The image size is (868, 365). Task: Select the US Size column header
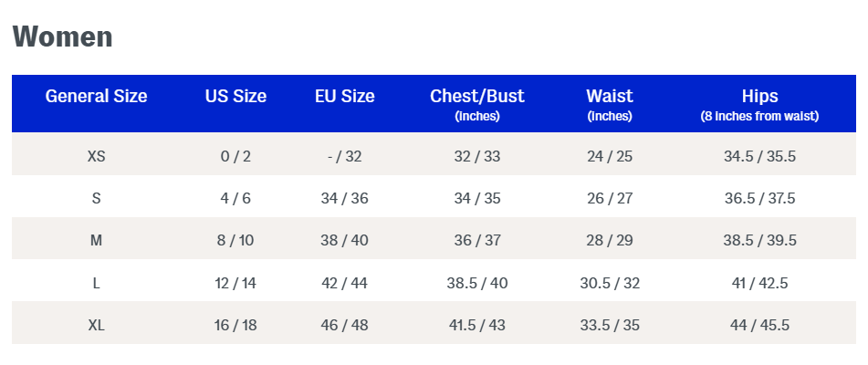[x=235, y=96]
